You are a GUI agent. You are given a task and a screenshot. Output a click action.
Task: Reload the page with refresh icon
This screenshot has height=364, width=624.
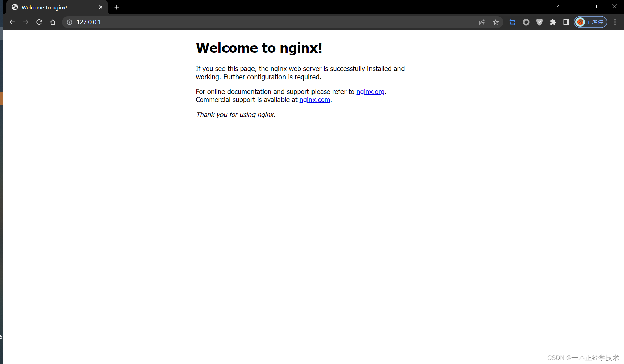pos(39,22)
